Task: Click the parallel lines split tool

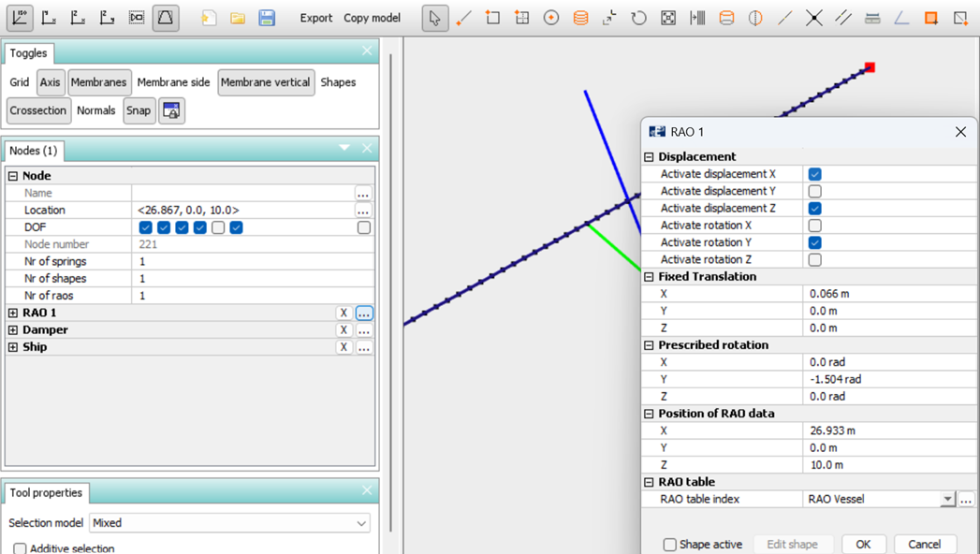Action: [843, 18]
